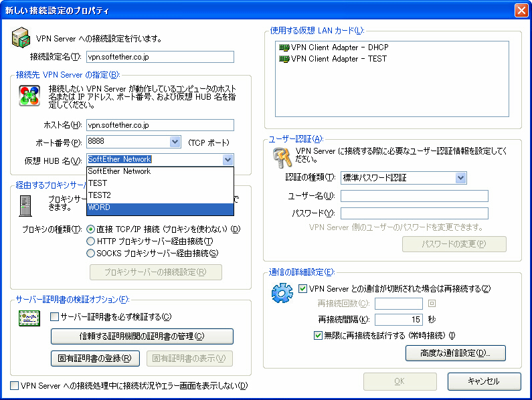Click the reconnect interval field showing 15
532x400 pixels.
point(399,319)
